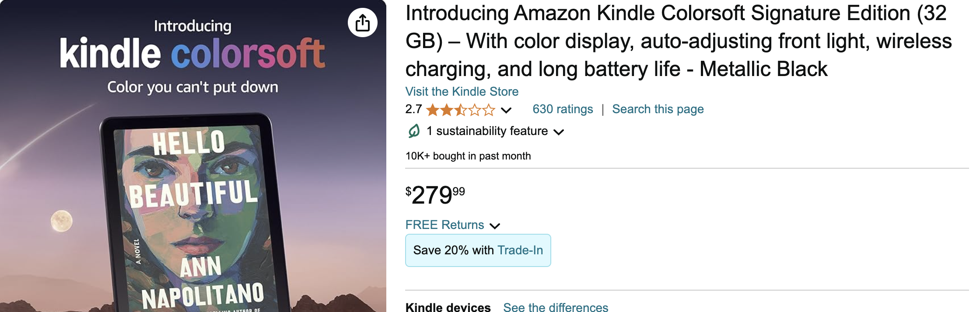This screenshot has height=312, width=980.
Task: Open the chevron next to FREE Returns
Action: (x=495, y=226)
